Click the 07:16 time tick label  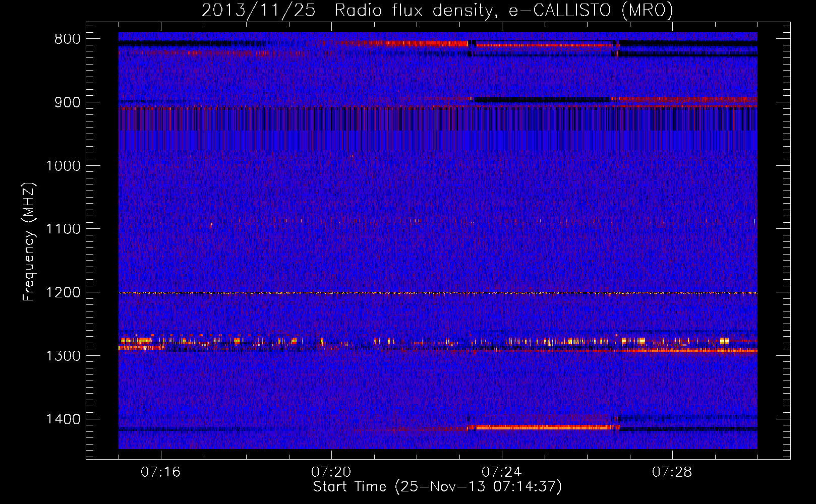point(160,472)
